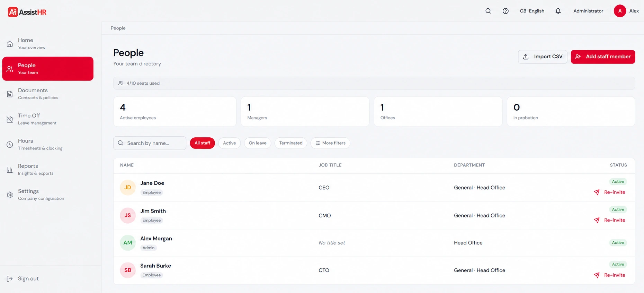Viewport: 644px width, 293px height.
Task: Click the Active employees card
Action: 175,112
